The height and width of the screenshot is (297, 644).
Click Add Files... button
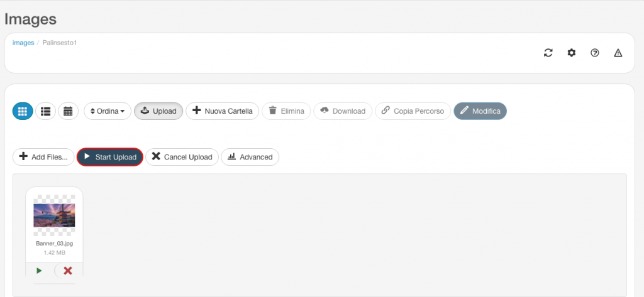point(43,157)
